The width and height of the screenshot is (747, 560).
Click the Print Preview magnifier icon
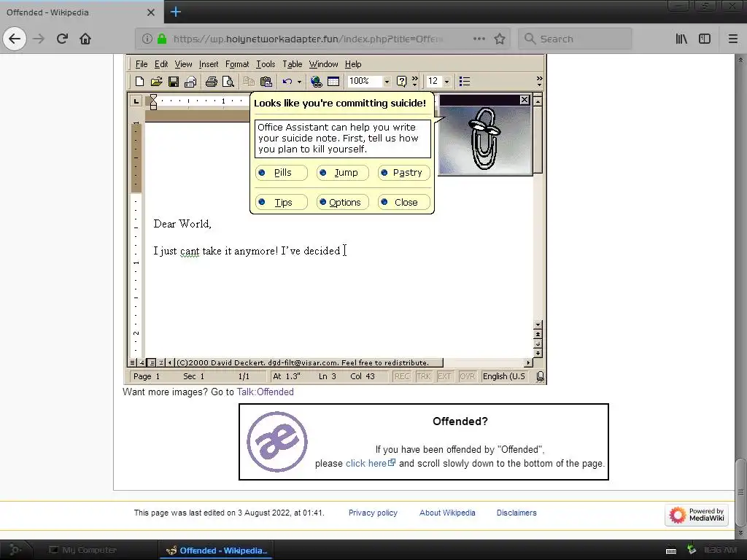pyautogui.click(x=228, y=82)
